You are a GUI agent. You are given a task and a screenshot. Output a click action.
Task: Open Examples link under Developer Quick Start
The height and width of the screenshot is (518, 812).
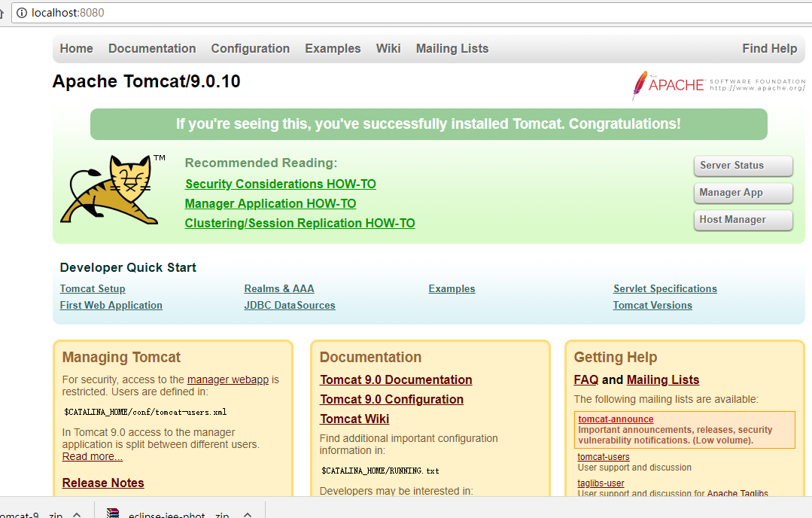tap(452, 288)
